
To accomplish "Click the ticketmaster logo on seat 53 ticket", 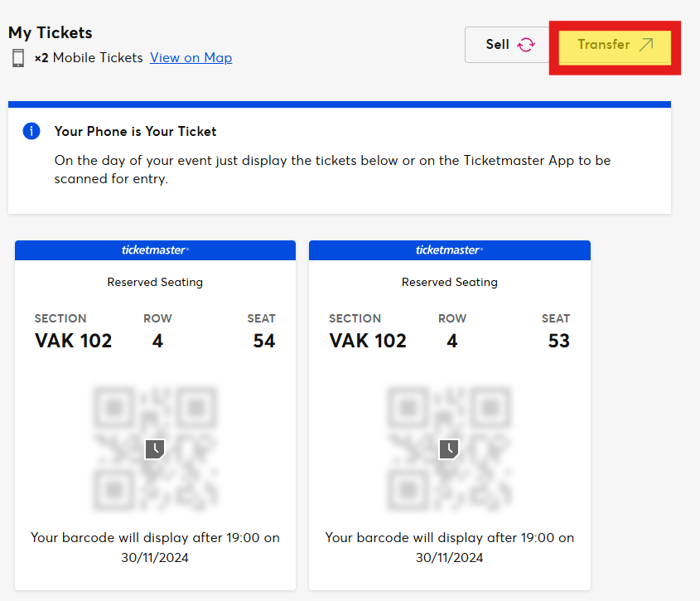I will [449, 250].
